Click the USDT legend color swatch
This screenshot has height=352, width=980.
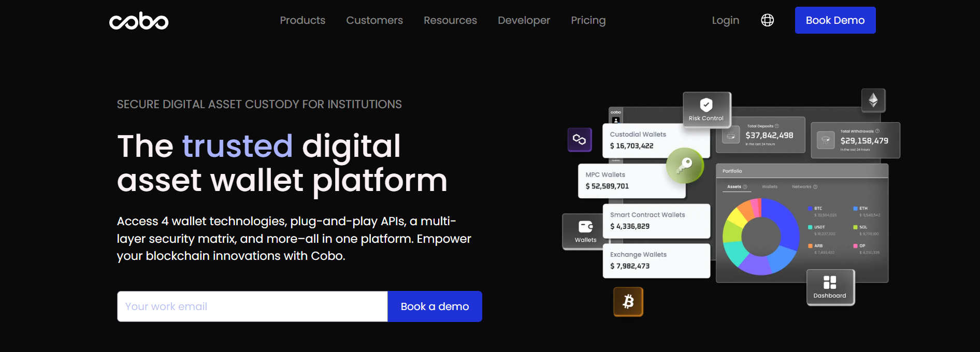(x=810, y=227)
